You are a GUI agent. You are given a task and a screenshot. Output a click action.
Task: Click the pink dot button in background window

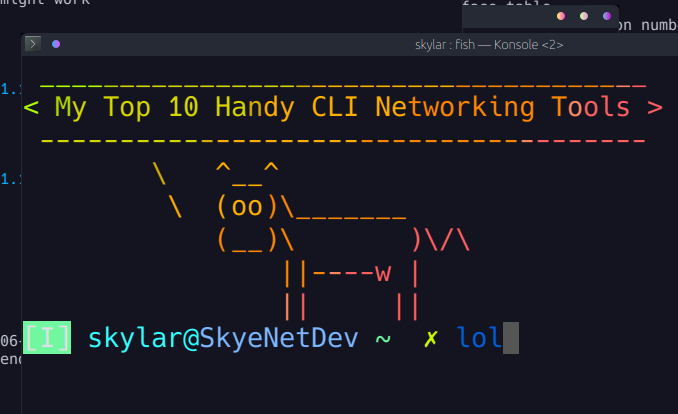pos(561,16)
